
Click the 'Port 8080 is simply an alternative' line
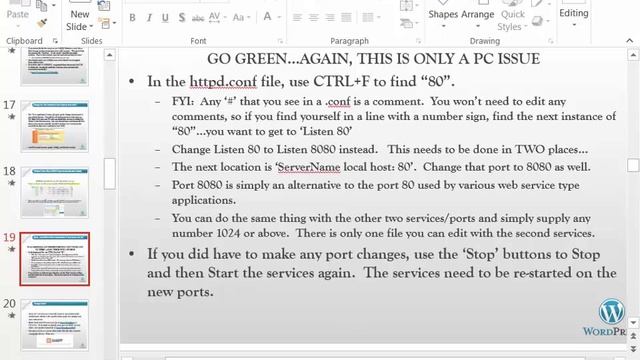(376, 192)
